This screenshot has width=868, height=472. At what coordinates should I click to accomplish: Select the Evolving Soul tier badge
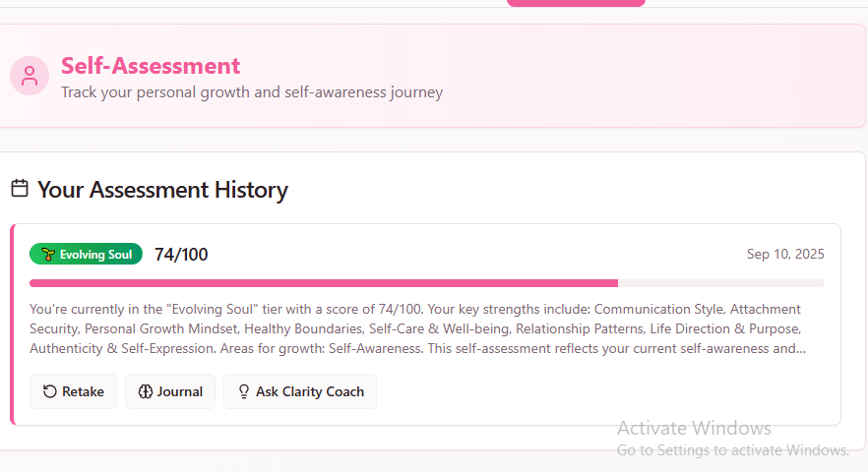pyautogui.click(x=86, y=255)
